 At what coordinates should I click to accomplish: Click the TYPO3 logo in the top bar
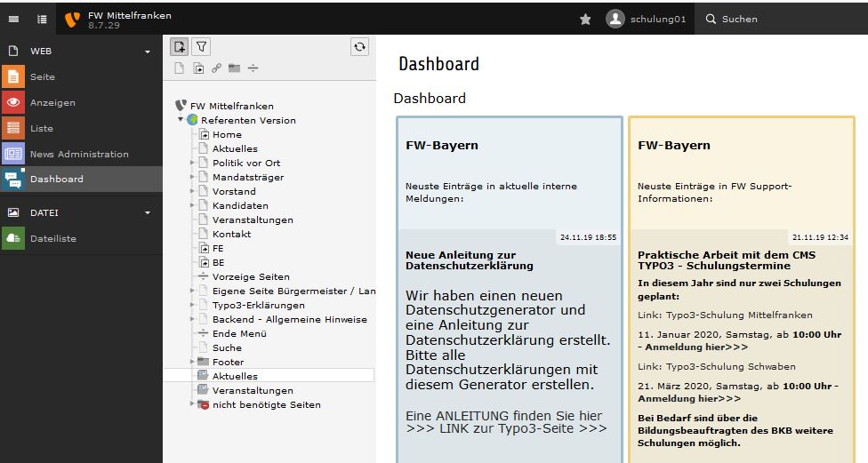click(x=73, y=20)
